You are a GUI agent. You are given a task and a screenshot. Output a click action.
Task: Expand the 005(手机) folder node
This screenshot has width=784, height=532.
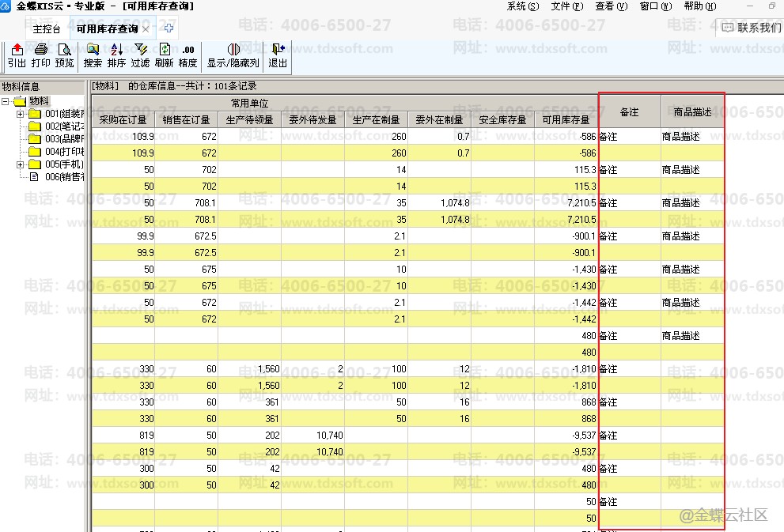pyautogui.click(x=20, y=164)
